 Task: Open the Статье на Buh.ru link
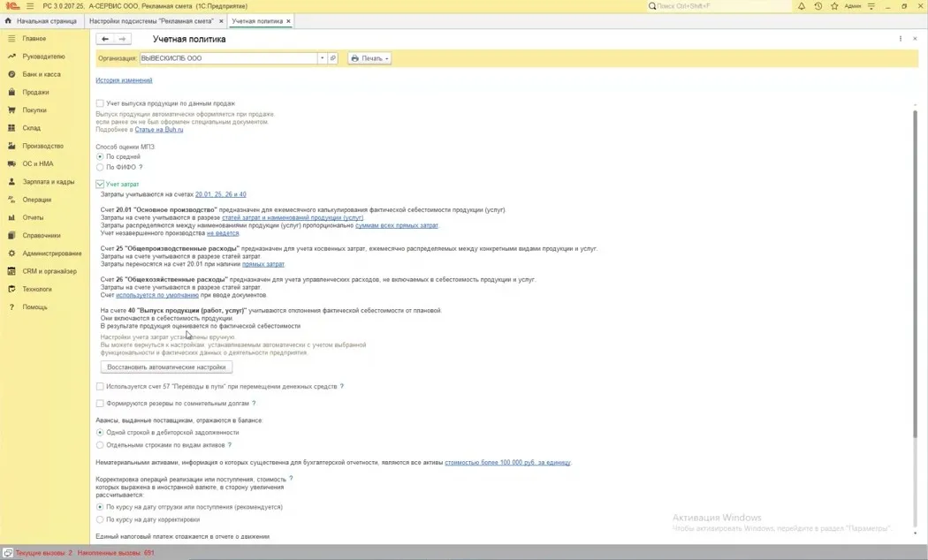click(158, 130)
